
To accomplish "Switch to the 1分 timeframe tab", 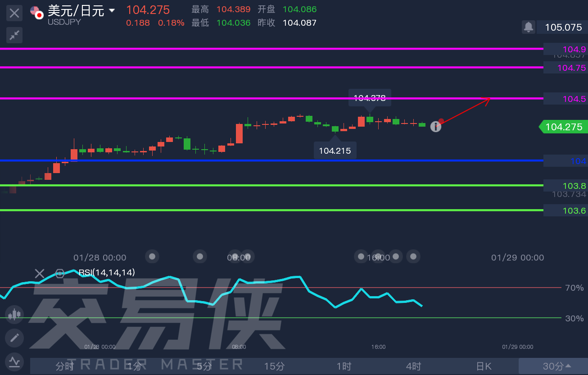I will [x=134, y=366].
